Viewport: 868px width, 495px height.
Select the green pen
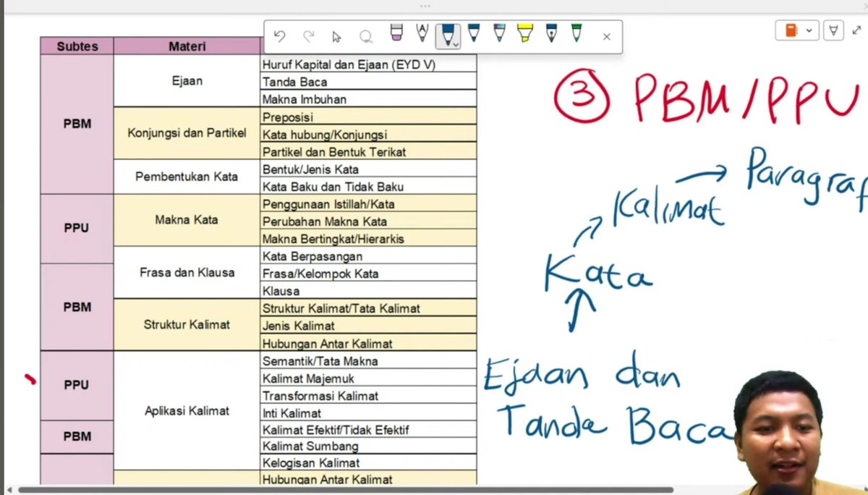tap(576, 33)
